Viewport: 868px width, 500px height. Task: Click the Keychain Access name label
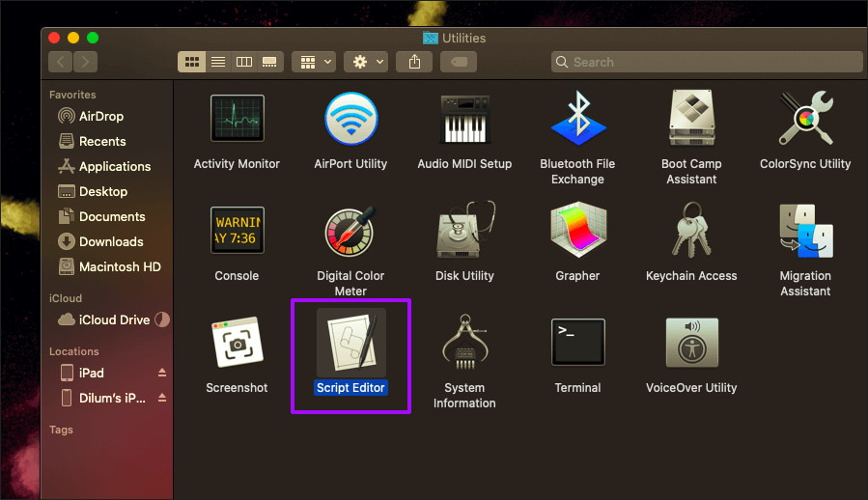(x=691, y=276)
